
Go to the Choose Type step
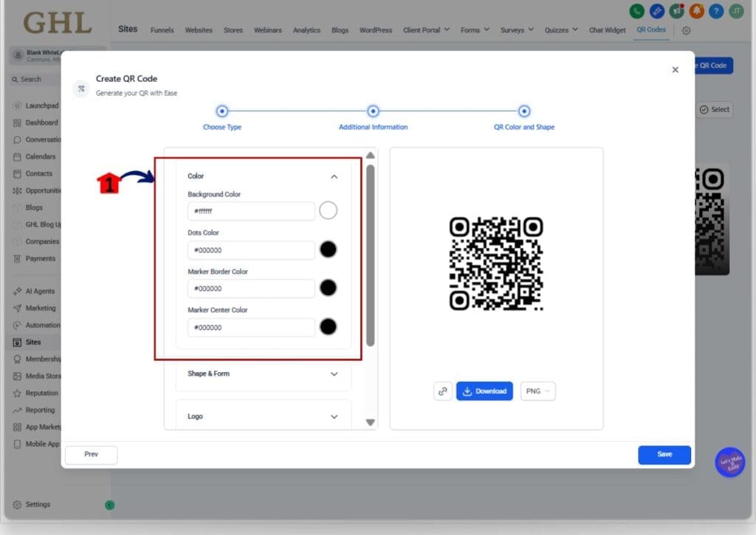[x=221, y=111]
